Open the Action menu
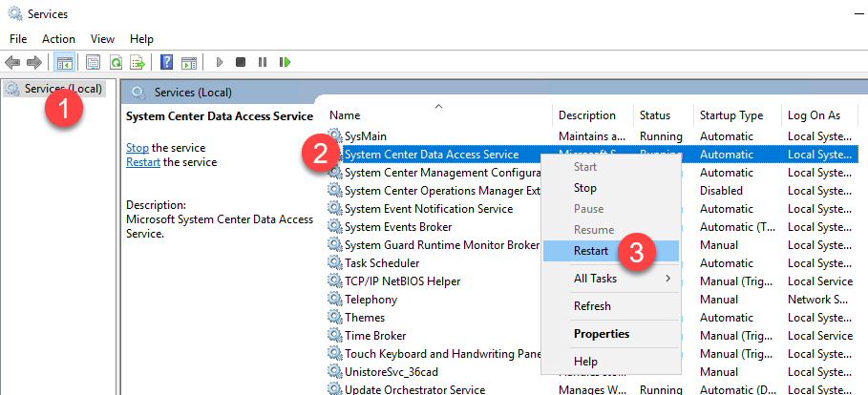Screen dimensions: 868x395 (58, 39)
